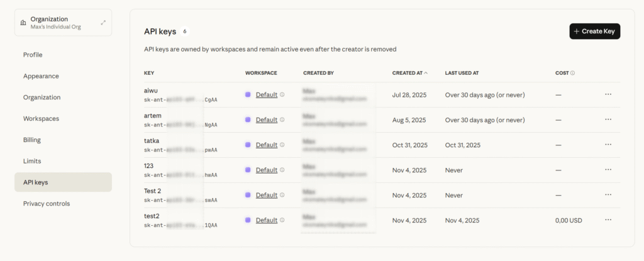Navigate to Appearance settings

tap(41, 76)
